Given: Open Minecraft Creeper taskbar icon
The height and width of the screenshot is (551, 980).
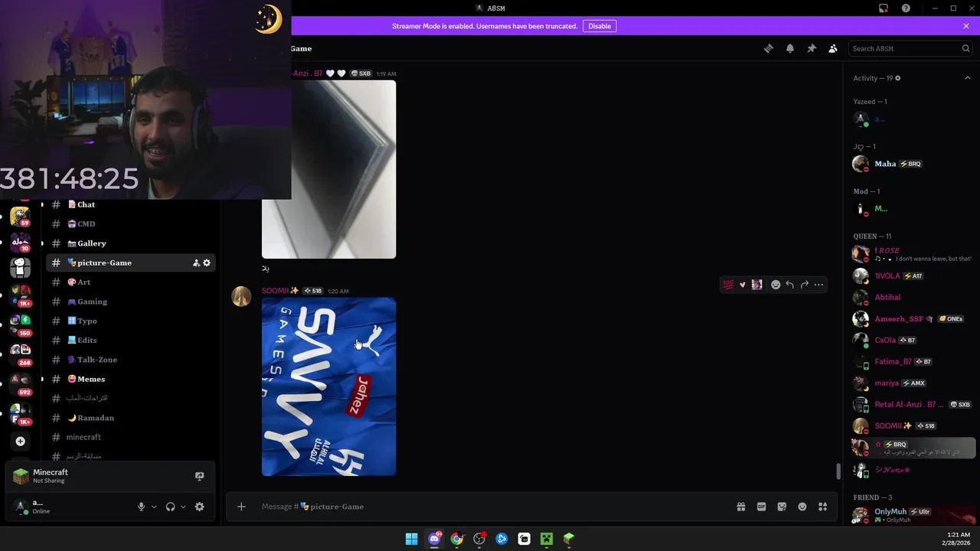Looking at the screenshot, I should coord(546,539).
